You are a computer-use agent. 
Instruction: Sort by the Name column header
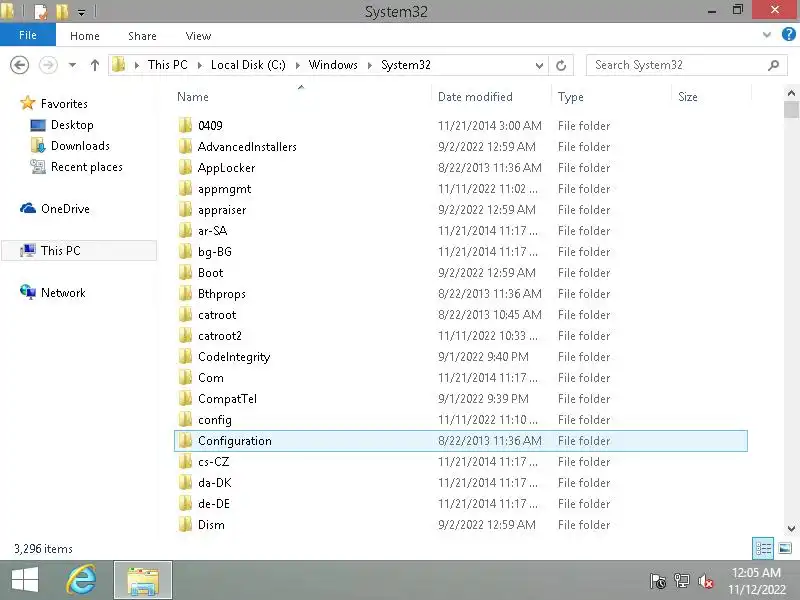pos(193,97)
